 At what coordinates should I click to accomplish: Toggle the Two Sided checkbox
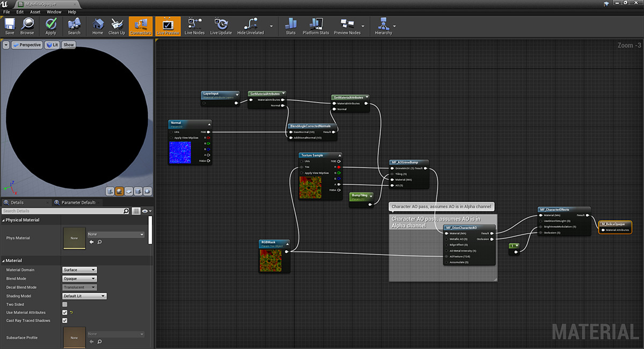click(64, 304)
